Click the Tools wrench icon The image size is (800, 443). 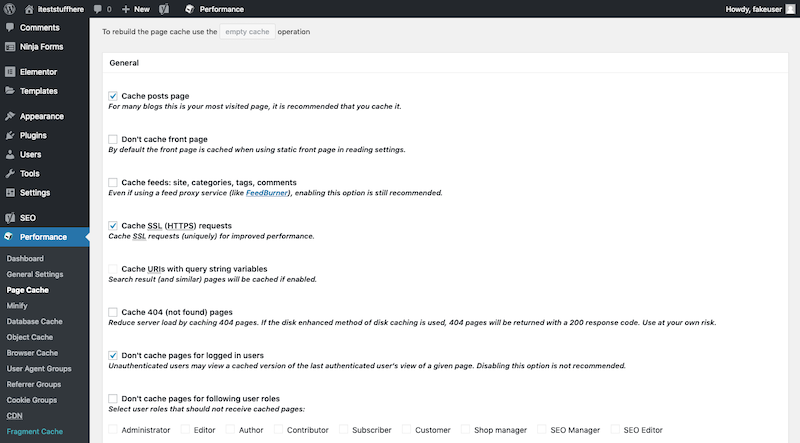pyautogui.click(x=10, y=174)
